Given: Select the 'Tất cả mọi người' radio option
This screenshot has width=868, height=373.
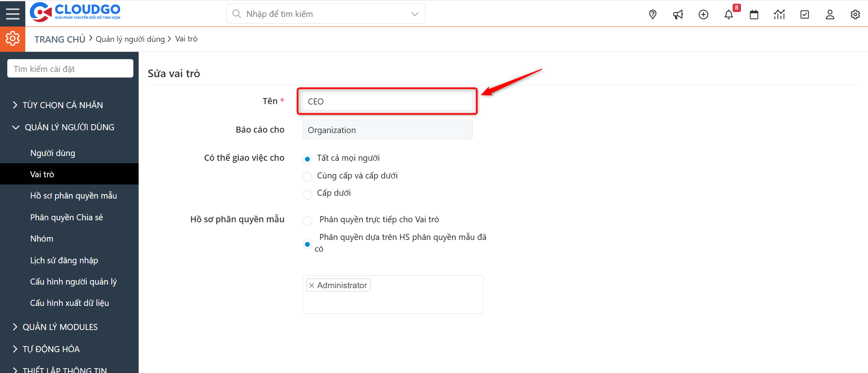Looking at the screenshot, I should (x=307, y=159).
